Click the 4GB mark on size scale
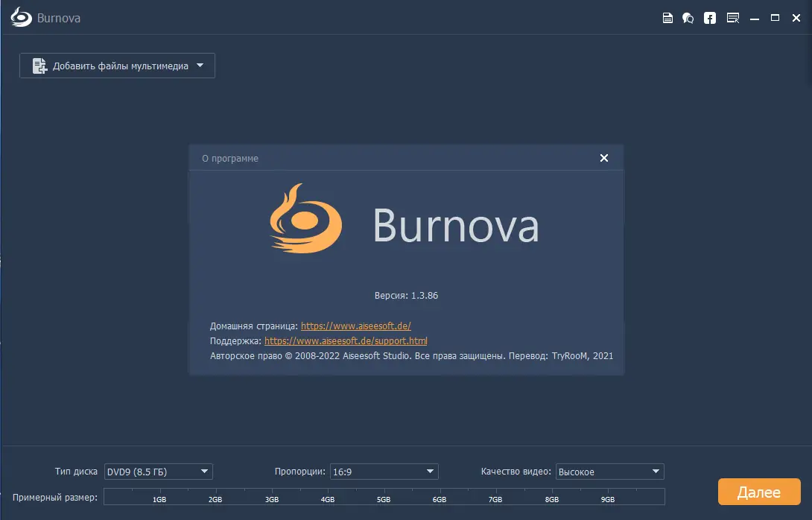Image resolution: width=812 pixels, height=520 pixels. pos(327,499)
